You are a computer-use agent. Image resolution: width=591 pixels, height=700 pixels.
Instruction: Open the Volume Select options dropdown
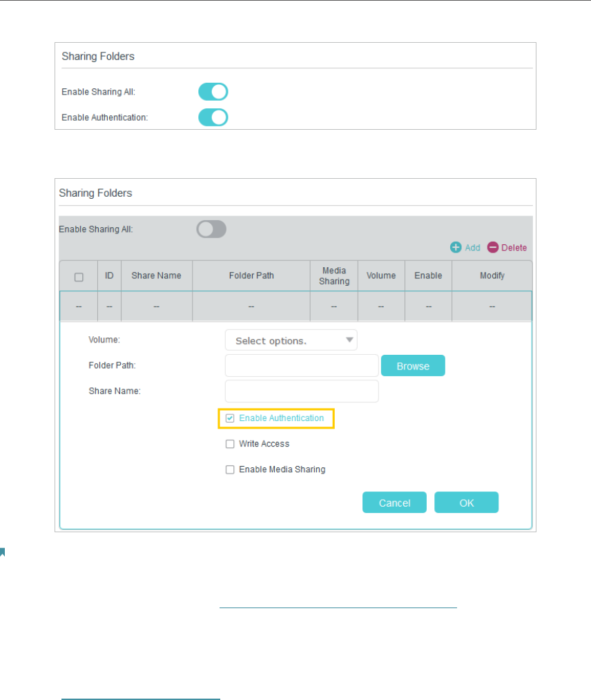click(x=291, y=340)
